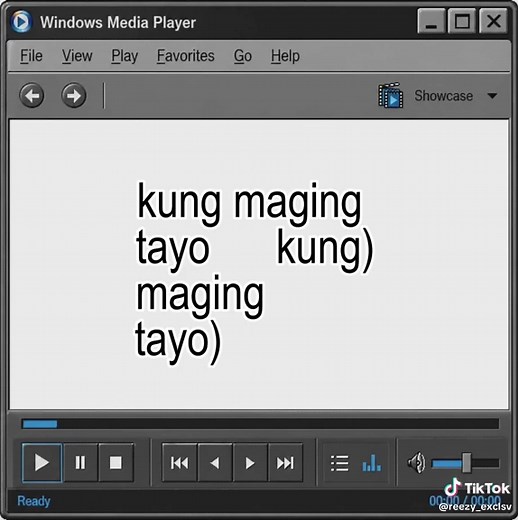Pause playback with the Pause button
The height and width of the screenshot is (520, 518).
coord(80,463)
